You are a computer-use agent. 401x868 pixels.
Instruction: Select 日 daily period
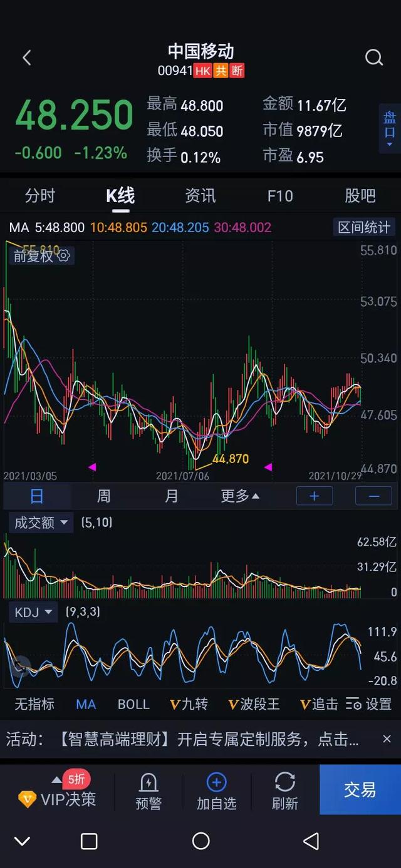pos(37,496)
